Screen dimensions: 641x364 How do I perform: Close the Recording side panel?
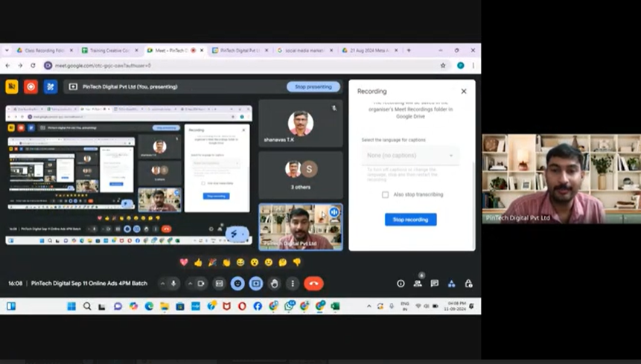(x=463, y=91)
